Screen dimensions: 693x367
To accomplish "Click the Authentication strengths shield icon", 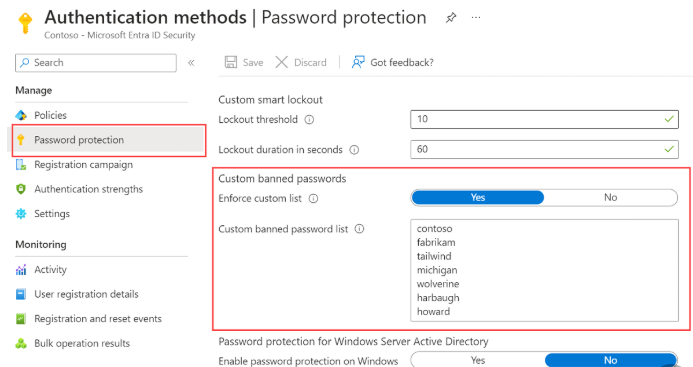I will point(21,189).
